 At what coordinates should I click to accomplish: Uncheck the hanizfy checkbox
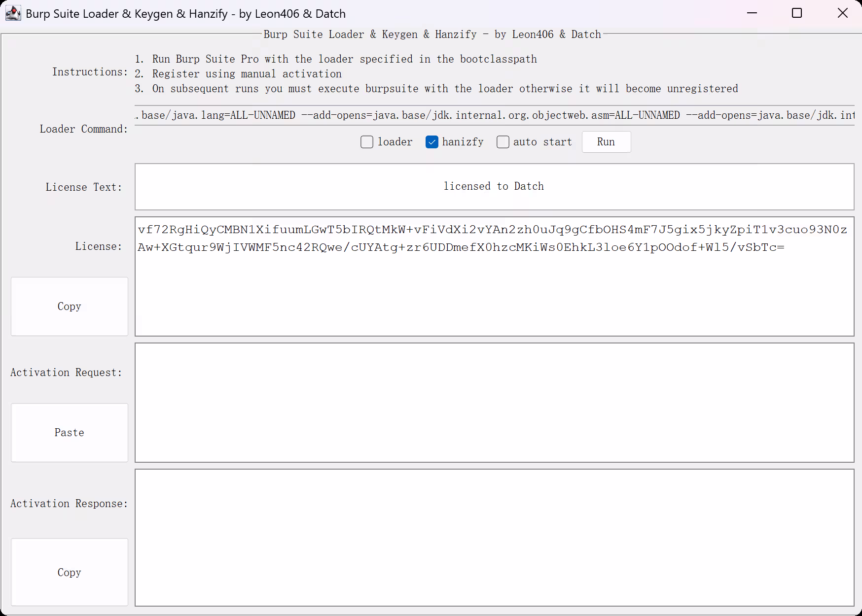[432, 142]
